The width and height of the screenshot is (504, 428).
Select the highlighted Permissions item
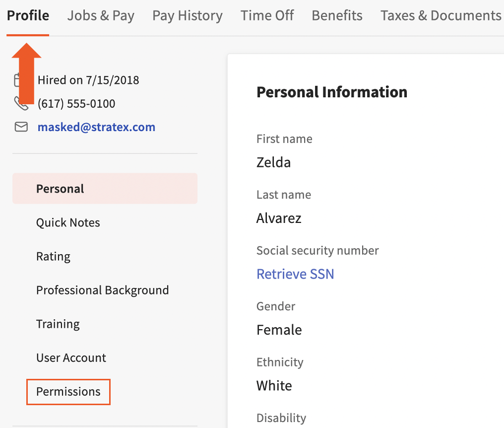pyautogui.click(x=68, y=392)
